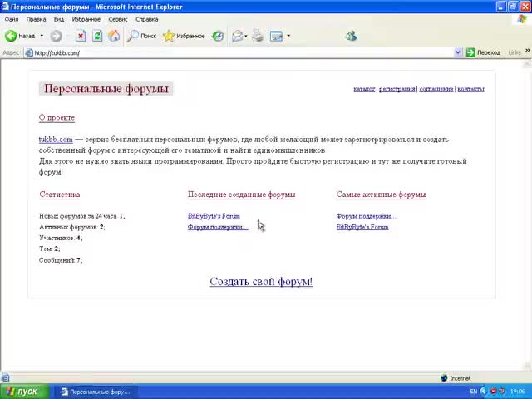This screenshot has height=399, width=532.
Task: Open the 'регистрация' link in the header
Action: [x=397, y=89]
